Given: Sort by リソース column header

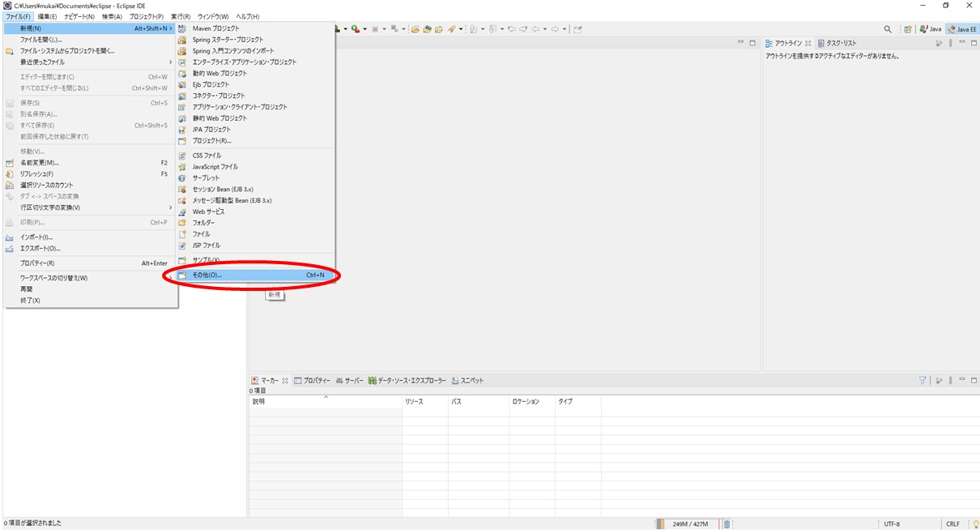Looking at the screenshot, I should 425,402.
